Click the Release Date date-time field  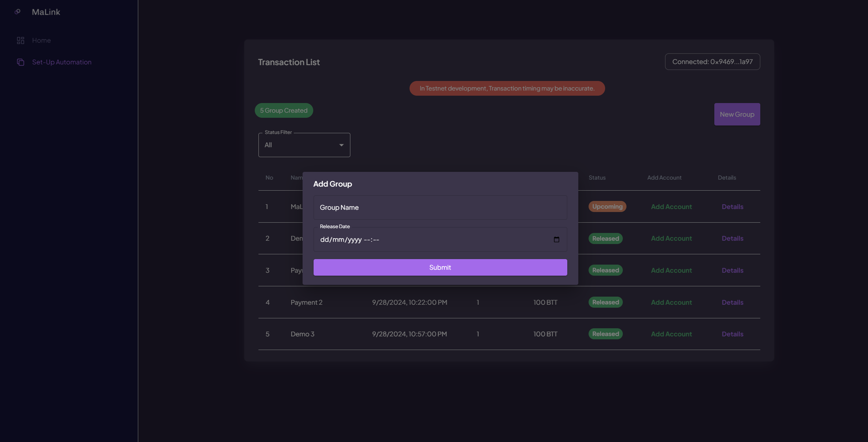423,240
